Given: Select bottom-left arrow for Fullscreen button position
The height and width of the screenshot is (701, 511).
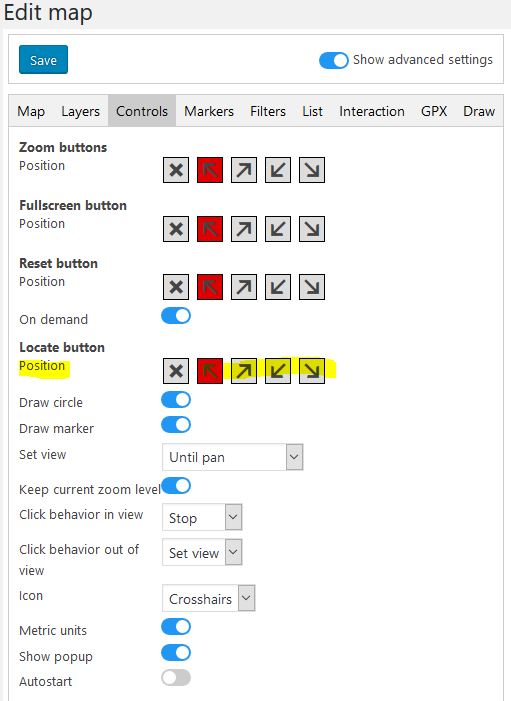Looking at the screenshot, I should (x=278, y=229).
